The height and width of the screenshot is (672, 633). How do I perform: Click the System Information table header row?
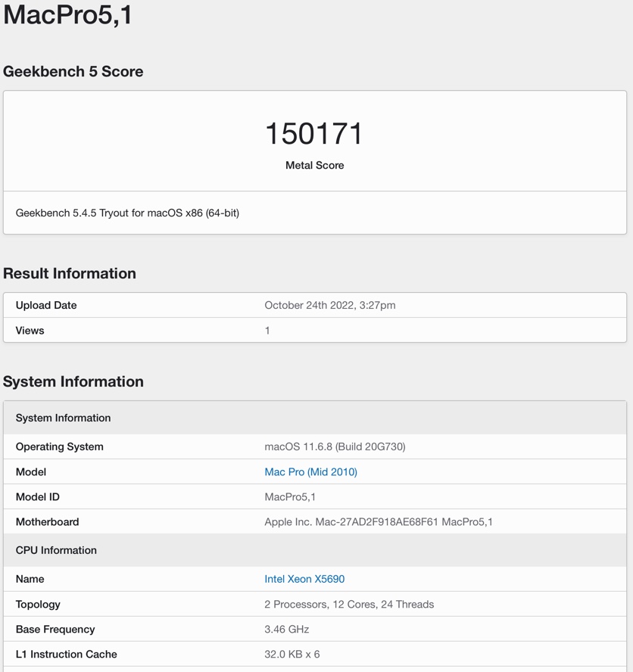(x=315, y=418)
